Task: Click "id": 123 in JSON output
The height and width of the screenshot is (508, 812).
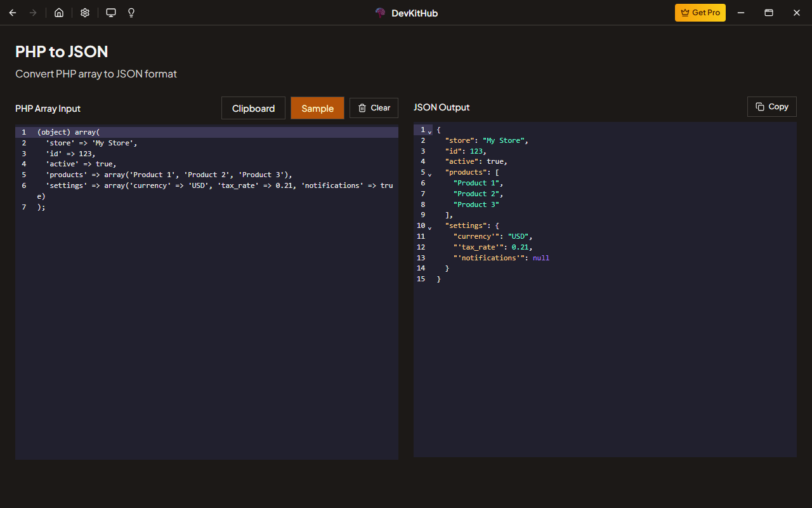Action: pyautogui.click(x=466, y=151)
